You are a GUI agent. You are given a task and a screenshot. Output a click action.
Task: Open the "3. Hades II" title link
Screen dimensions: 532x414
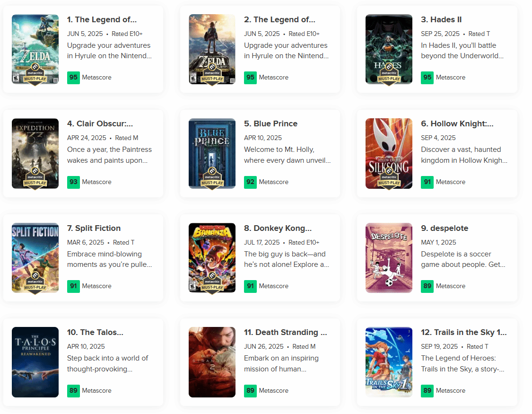tap(441, 19)
